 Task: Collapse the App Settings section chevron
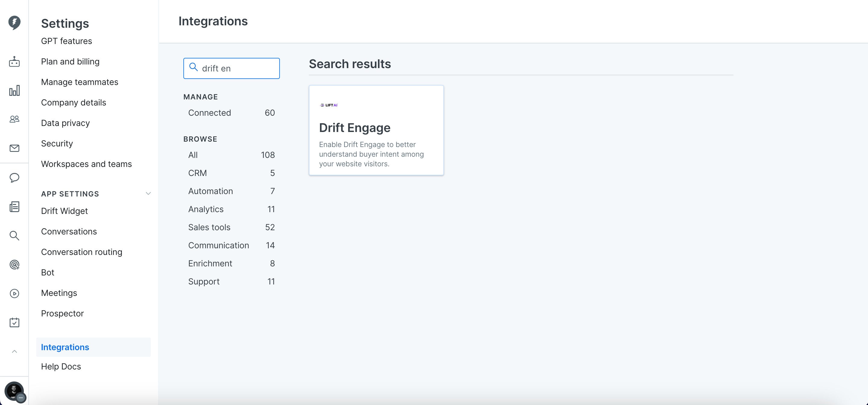tap(148, 193)
